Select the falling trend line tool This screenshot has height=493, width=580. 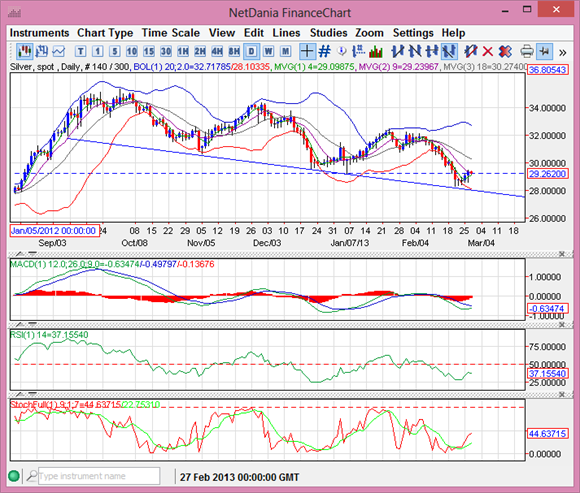415,51
